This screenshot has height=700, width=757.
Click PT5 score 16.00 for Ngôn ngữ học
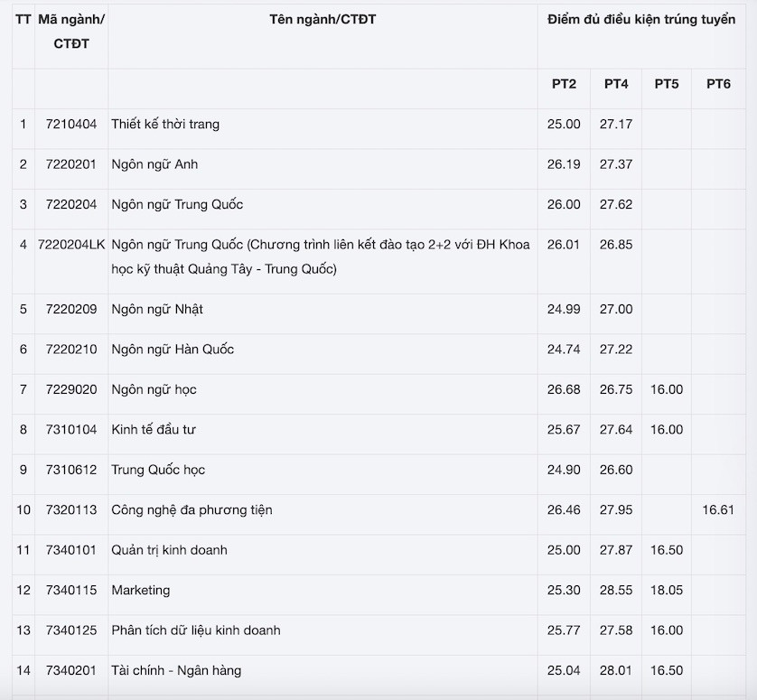coord(667,390)
